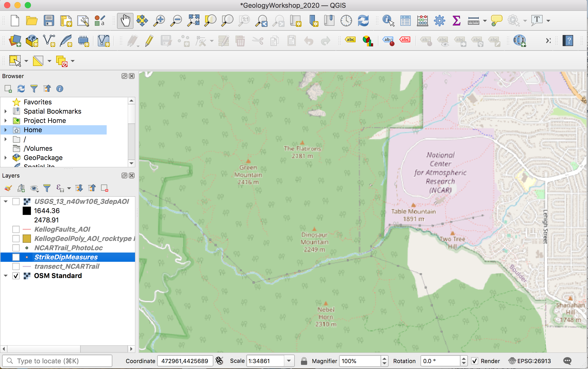588x369 pixels.
Task: Collapse the USGS_13_n40w106_3depAOI layer tree
Action: tap(6, 202)
